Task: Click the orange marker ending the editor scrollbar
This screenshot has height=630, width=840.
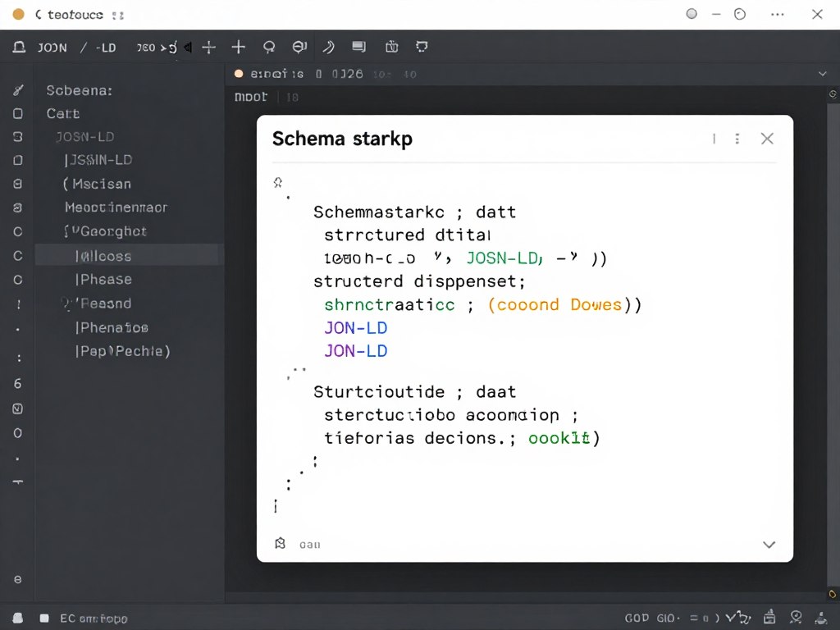Action: (x=833, y=594)
